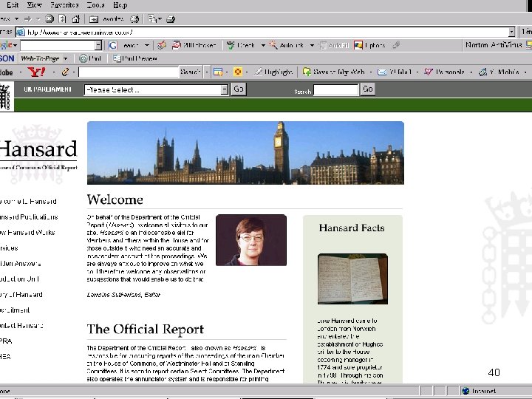Open the address bar dropdown arrow
Screen dimensions: 532x399
pyautogui.click(x=511, y=33)
